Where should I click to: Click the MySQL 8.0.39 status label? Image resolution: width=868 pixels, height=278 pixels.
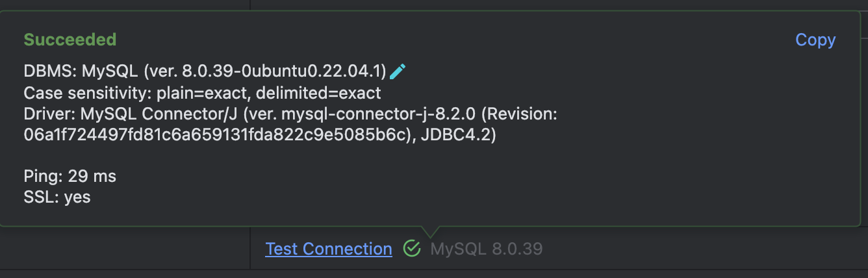point(486,249)
